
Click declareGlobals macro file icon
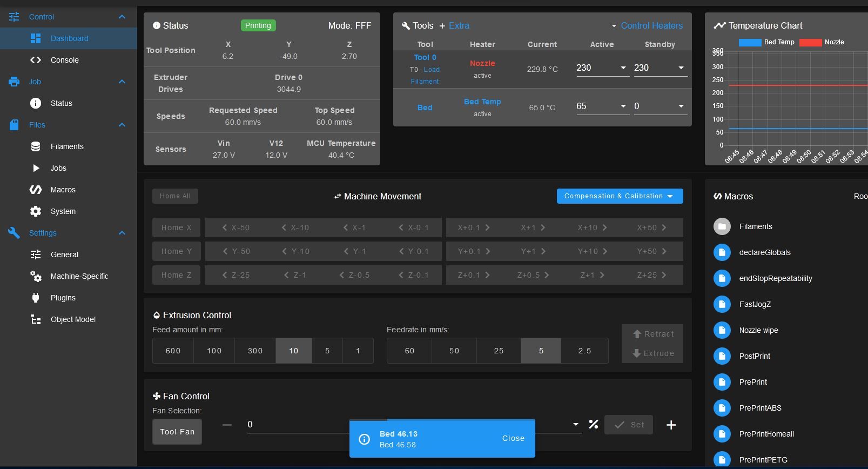722,252
